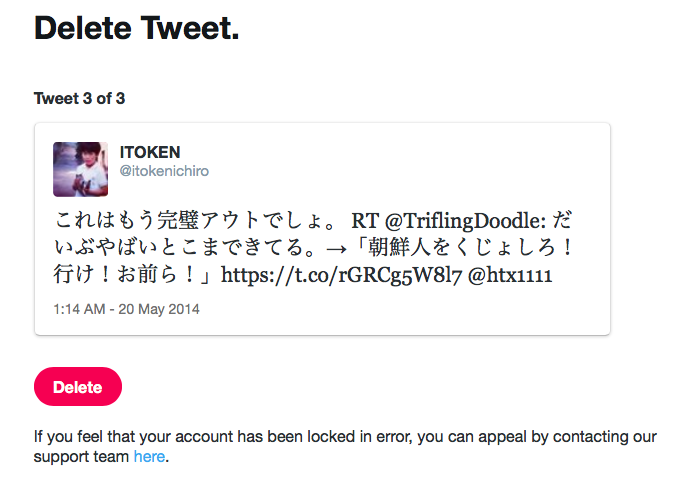Screen dimensions: 684x500
Task: Click the @TriflingDoodle mention in the tweet
Action: [x=465, y=221]
